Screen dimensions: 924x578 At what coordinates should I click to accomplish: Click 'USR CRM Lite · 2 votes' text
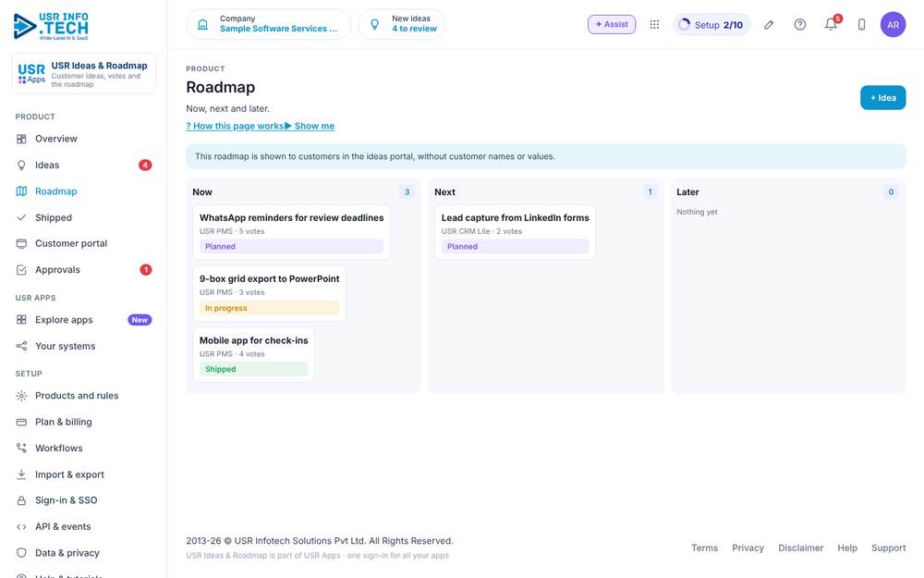pyautogui.click(x=481, y=231)
